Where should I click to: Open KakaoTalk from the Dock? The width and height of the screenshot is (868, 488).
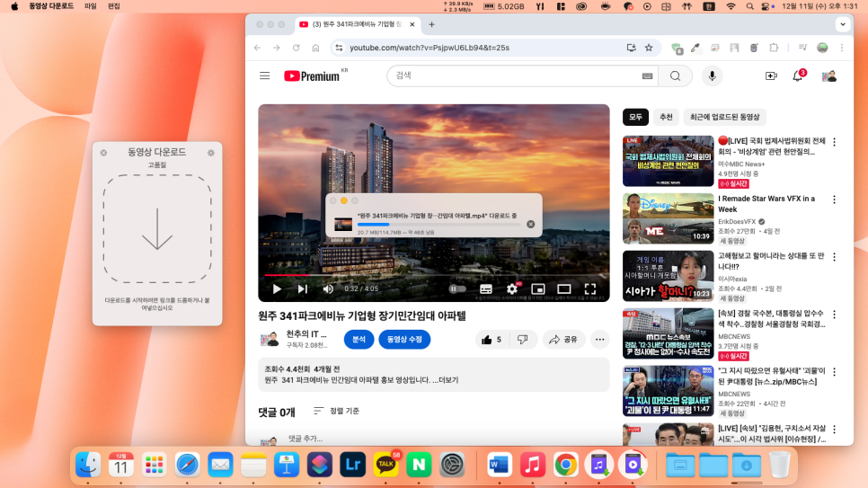(x=385, y=465)
